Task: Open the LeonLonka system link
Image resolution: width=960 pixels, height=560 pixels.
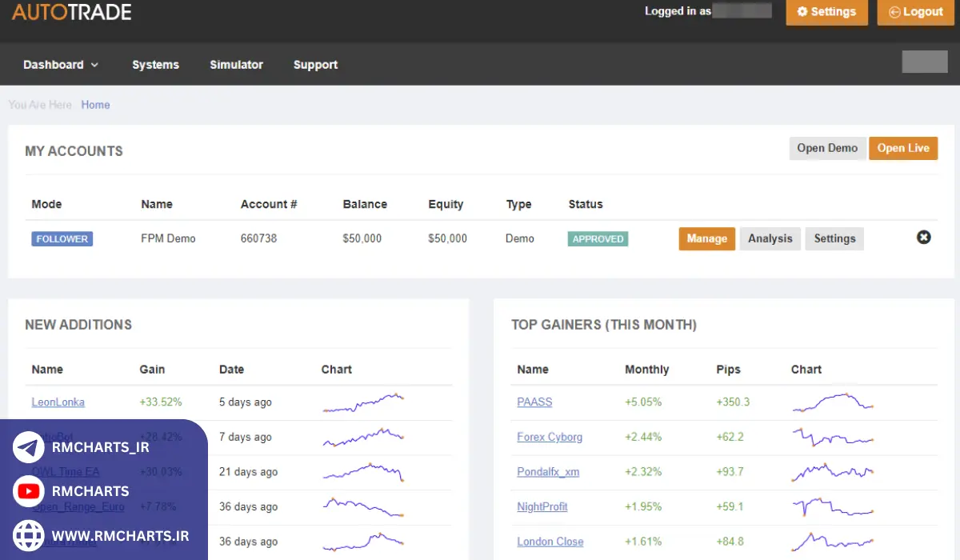Action: tap(58, 402)
